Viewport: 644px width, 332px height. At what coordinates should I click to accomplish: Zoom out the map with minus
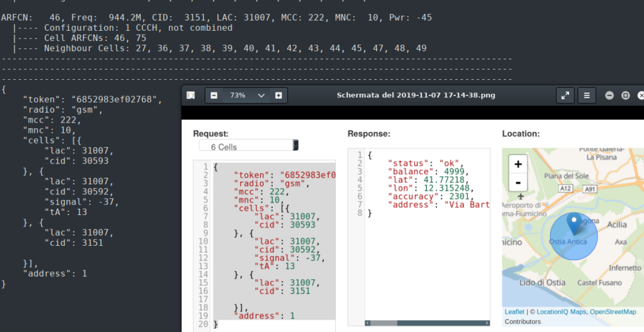(518, 182)
